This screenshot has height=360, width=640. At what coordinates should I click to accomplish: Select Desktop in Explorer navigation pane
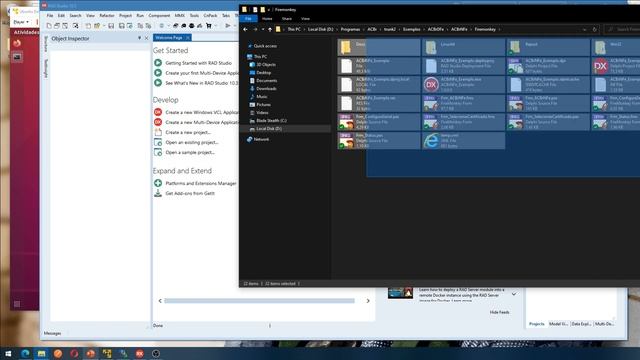pyautogui.click(x=264, y=73)
